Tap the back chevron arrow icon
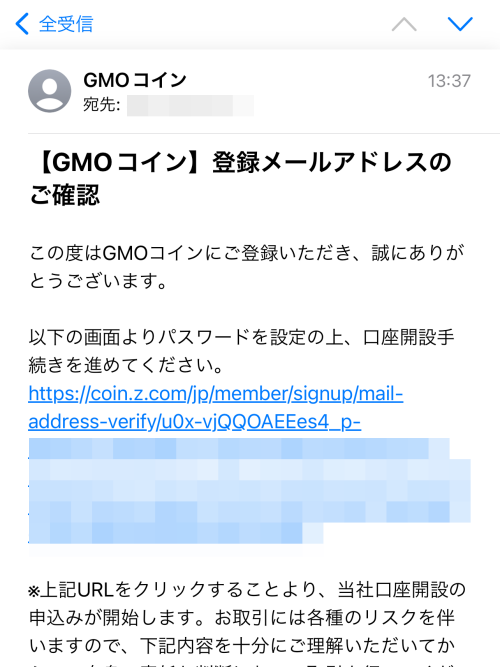500x667 pixels. (22, 23)
